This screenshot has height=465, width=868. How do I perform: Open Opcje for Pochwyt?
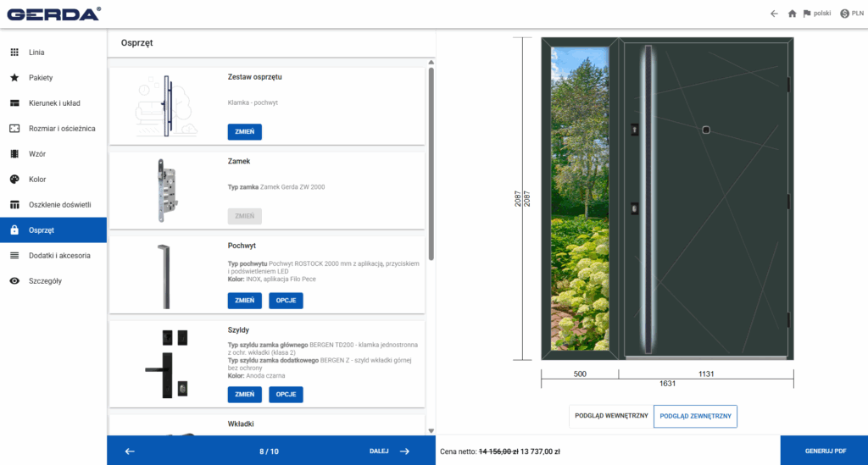coord(286,301)
